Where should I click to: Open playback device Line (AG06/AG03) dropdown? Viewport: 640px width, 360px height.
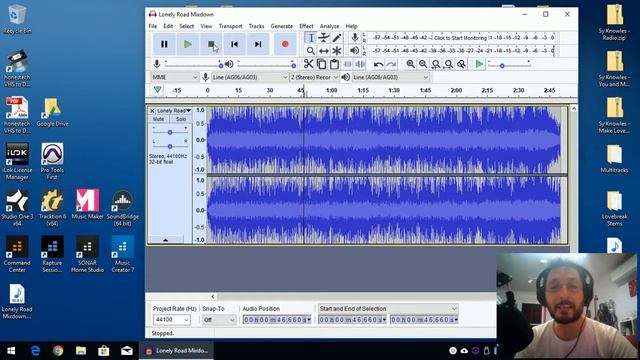[391, 77]
